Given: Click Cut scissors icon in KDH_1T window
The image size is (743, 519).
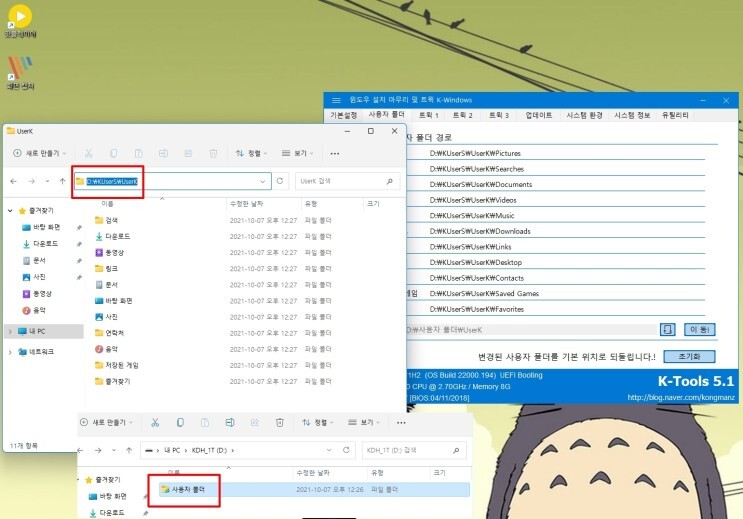Looking at the screenshot, I should click(155, 422).
